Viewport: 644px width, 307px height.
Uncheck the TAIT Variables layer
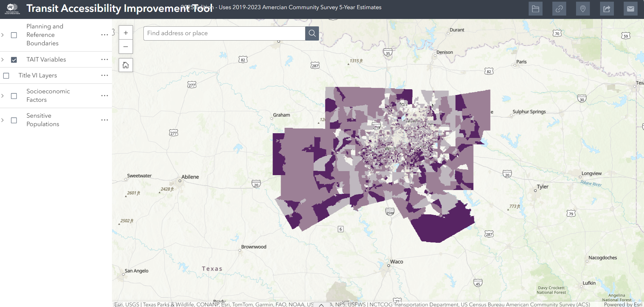[14, 60]
